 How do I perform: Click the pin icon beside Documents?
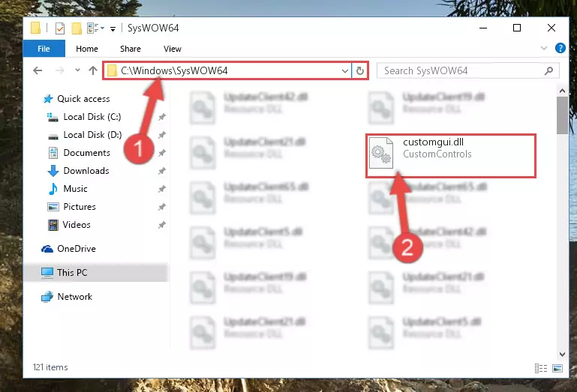click(x=161, y=153)
